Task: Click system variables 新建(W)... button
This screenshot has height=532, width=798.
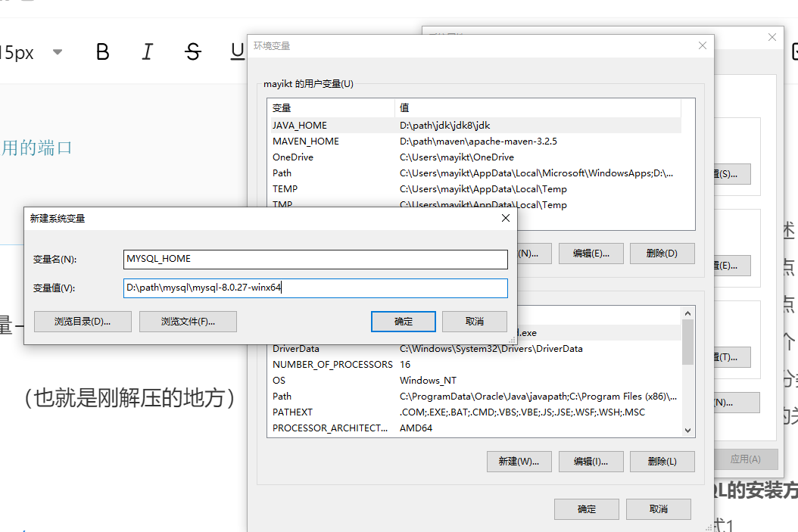Action: point(519,462)
